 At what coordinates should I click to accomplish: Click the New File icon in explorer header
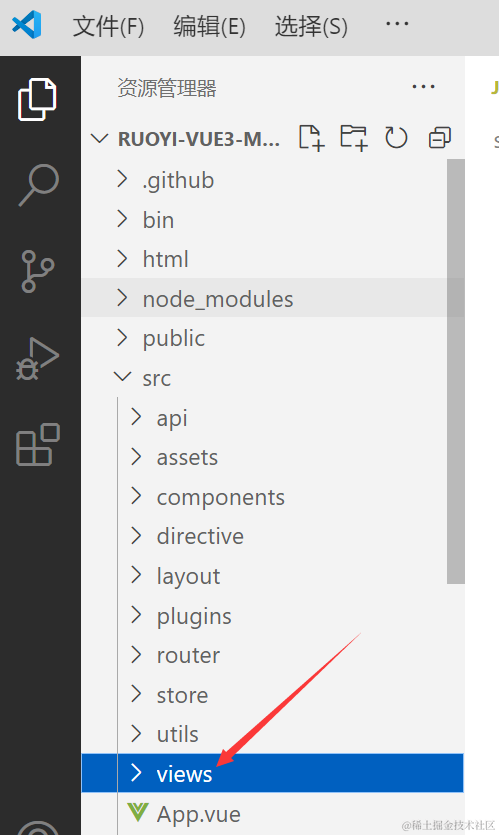311,138
